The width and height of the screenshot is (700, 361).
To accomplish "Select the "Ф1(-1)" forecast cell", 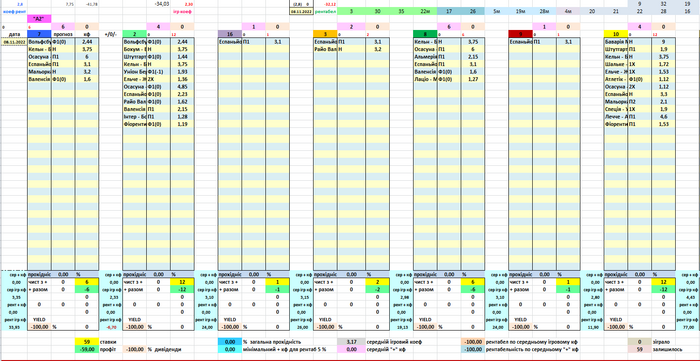I will point(158,71).
